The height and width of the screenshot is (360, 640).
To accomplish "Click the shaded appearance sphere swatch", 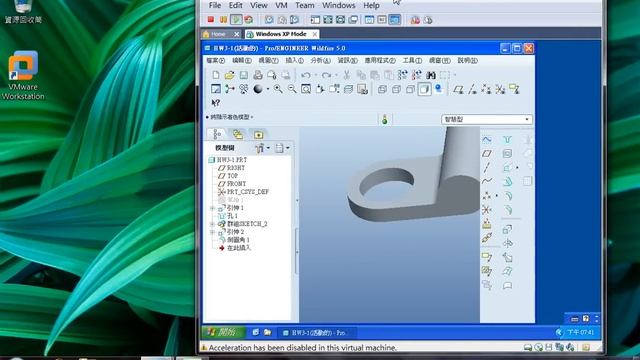I will pos(258,89).
